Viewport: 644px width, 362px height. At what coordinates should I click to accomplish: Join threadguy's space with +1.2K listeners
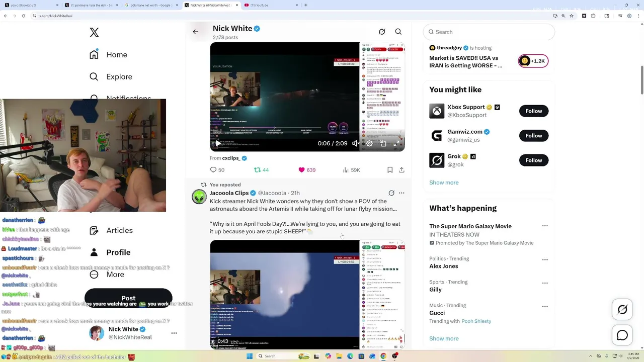(533, 61)
